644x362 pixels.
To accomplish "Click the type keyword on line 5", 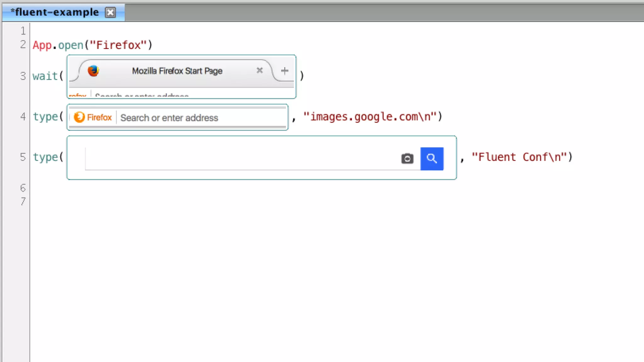I will pyautogui.click(x=46, y=157).
